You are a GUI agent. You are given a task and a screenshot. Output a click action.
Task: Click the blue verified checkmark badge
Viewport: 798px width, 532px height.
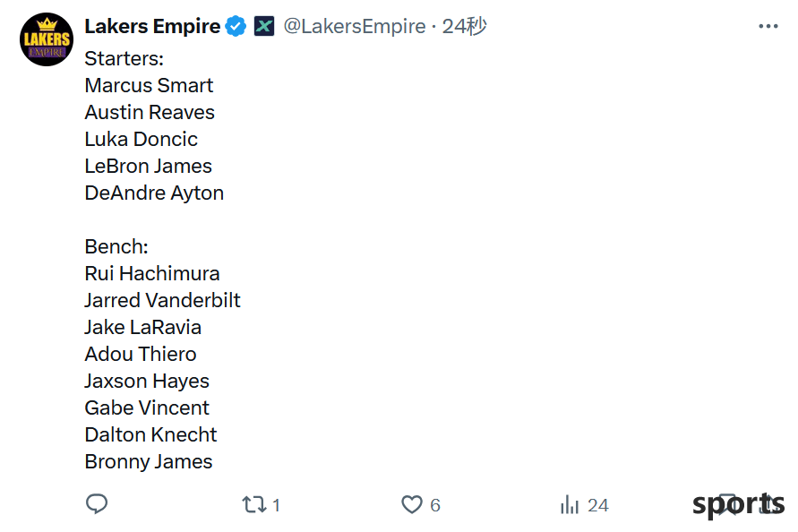tap(236, 26)
